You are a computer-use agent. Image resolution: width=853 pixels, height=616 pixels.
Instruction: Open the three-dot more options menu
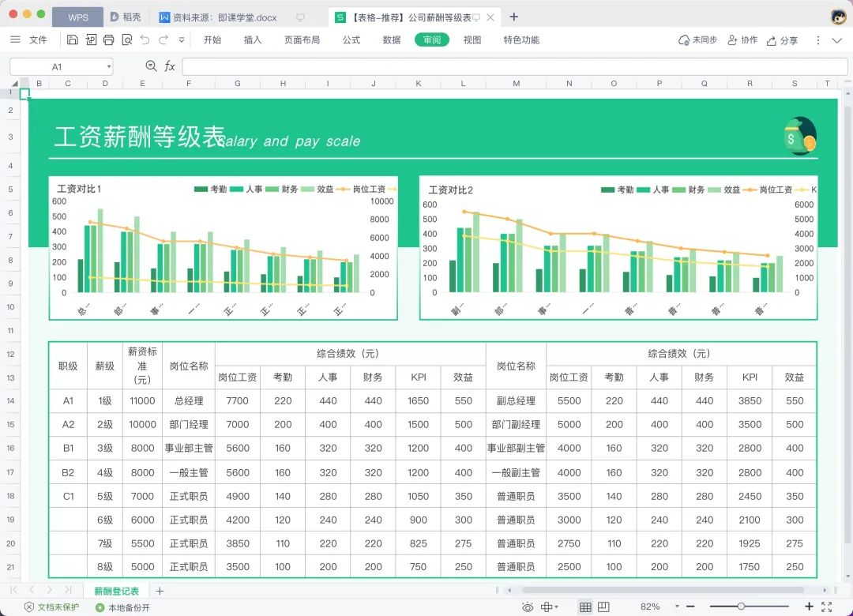pyautogui.click(x=817, y=40)
